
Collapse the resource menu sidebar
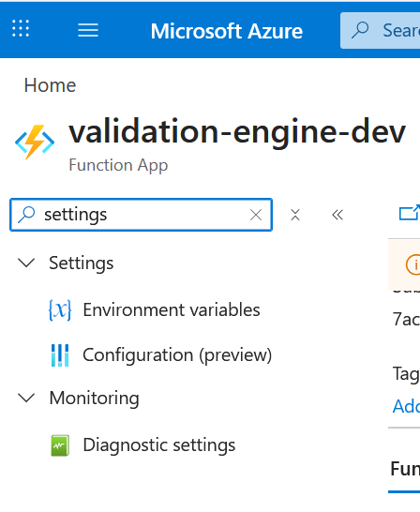(337, 215)
